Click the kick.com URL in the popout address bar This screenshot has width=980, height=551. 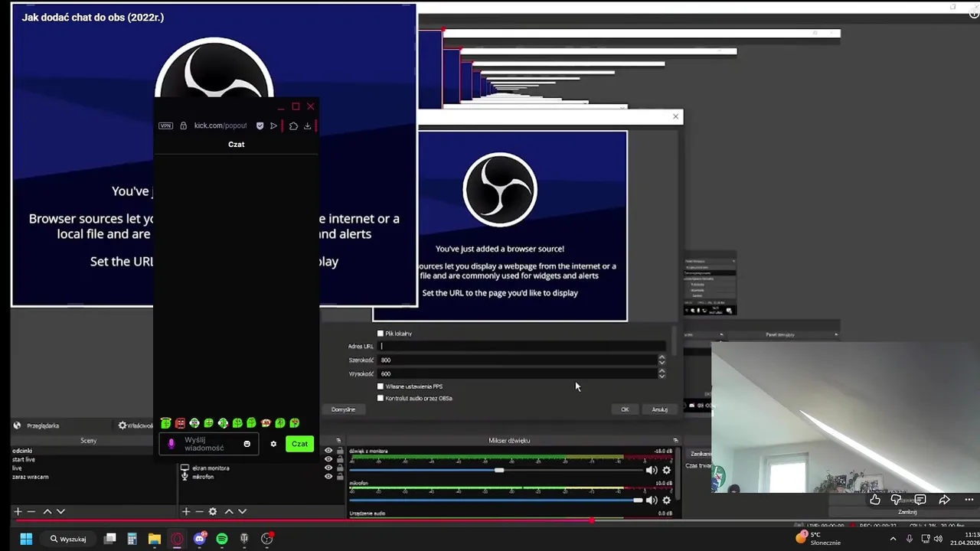click(220, 126)
